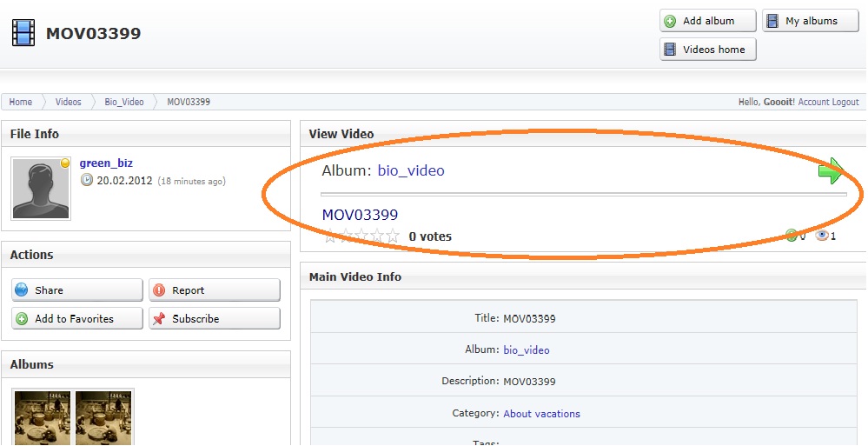Go to My albums

tap(810, 21)
